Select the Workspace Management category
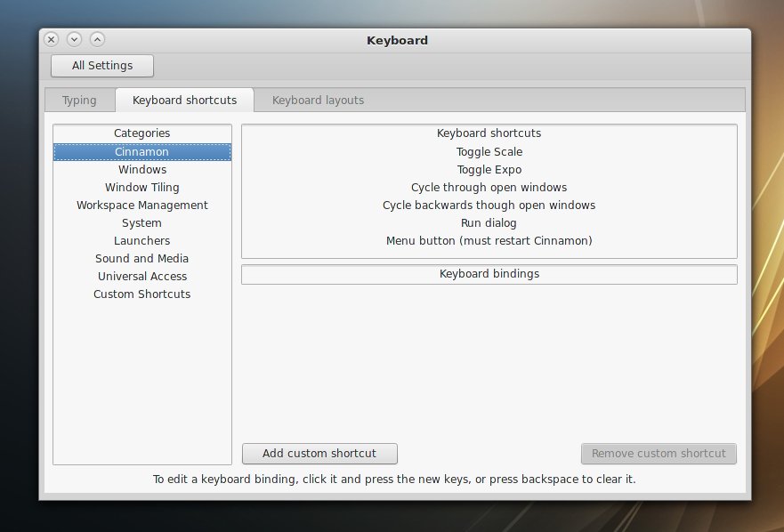This screenshot has width=784, height=532. pyautogui.click(x=142, y=206)
